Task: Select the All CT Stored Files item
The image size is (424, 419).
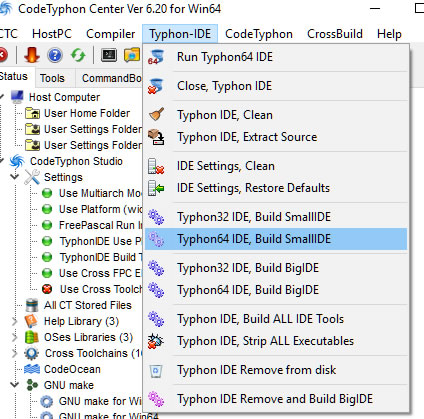Action: [x=88, y=305]
